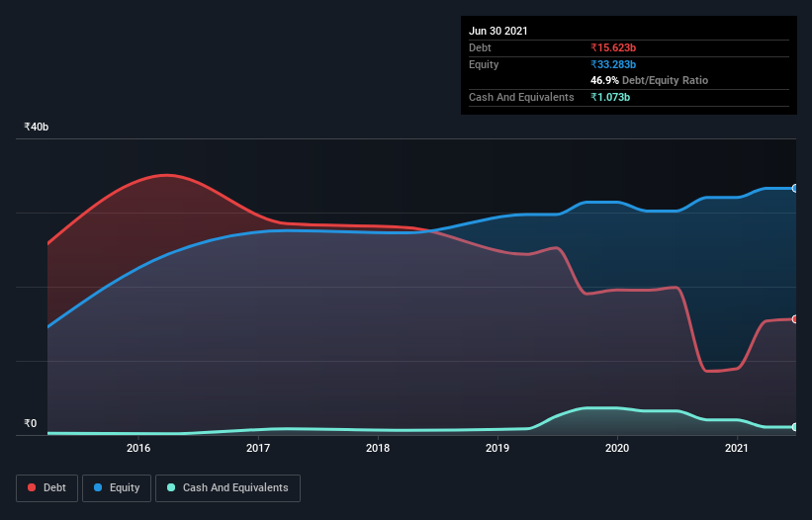The image size is (812, 520).
Task: Click the blue Equity legend dot
Action: [x=98, y=487]
